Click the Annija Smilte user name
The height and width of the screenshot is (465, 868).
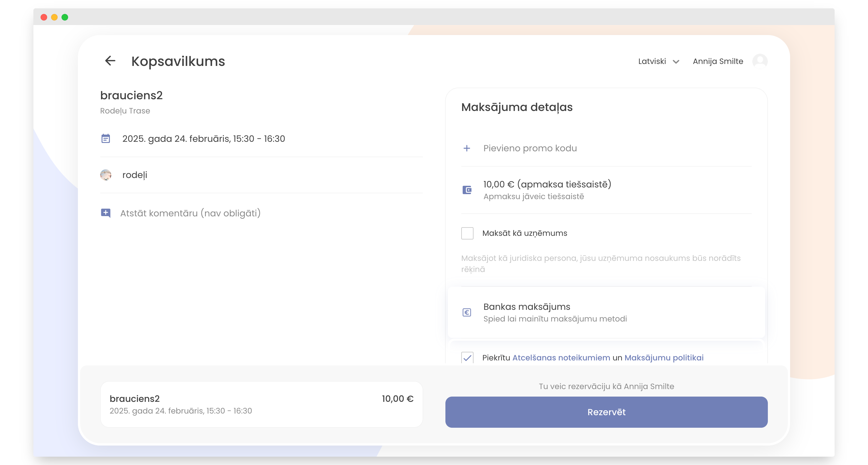(718, 61)
